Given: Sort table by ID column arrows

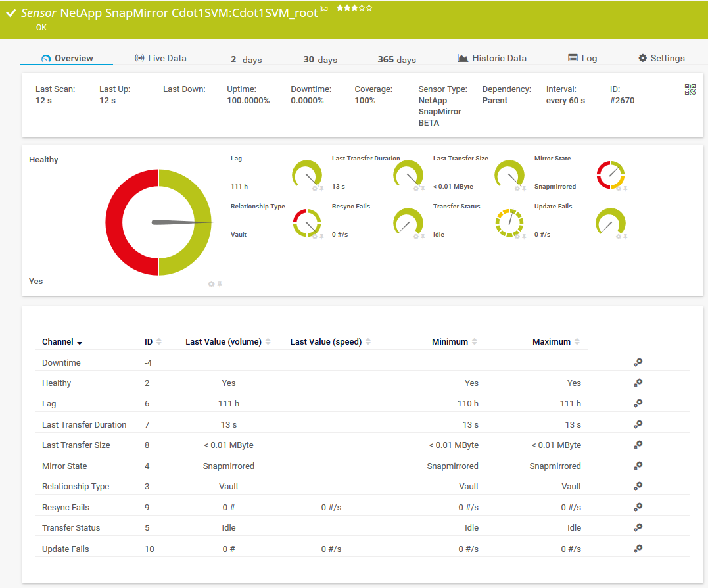Looking at the screenshot, I should coord(158,342).
